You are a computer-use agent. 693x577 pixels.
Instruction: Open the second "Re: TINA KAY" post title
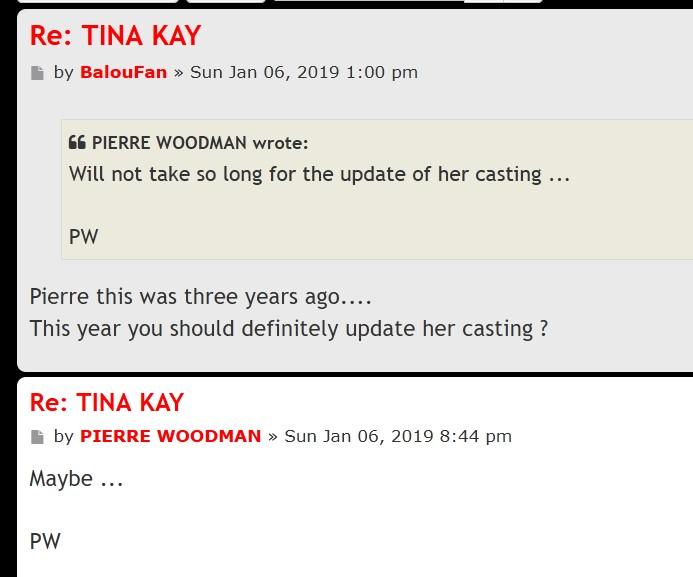[107, 402]
